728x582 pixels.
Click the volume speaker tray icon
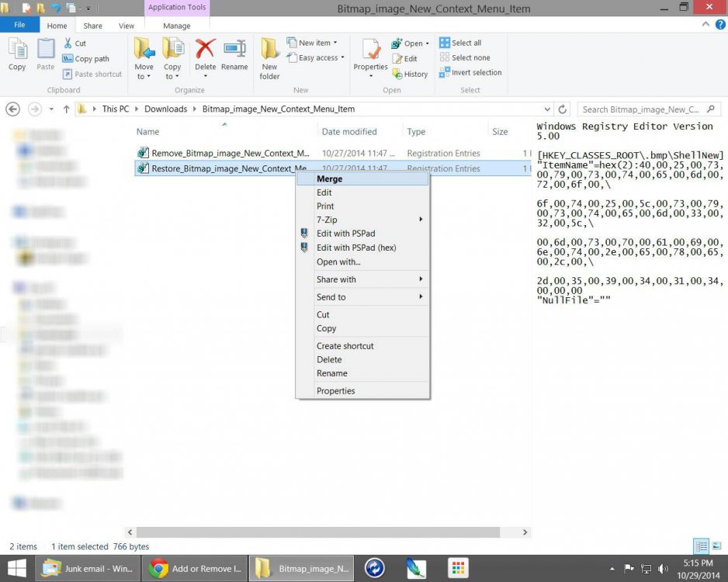(663, 569)
